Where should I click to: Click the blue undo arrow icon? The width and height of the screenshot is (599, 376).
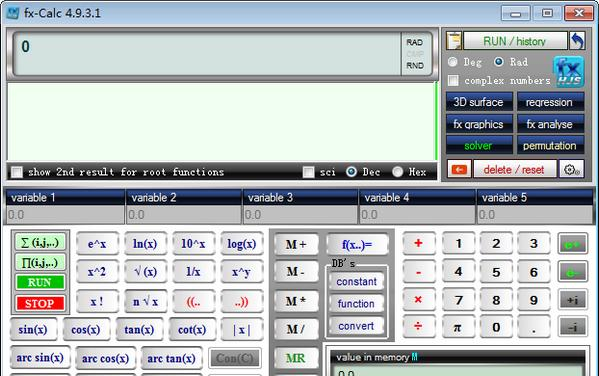tap(577, 41)
